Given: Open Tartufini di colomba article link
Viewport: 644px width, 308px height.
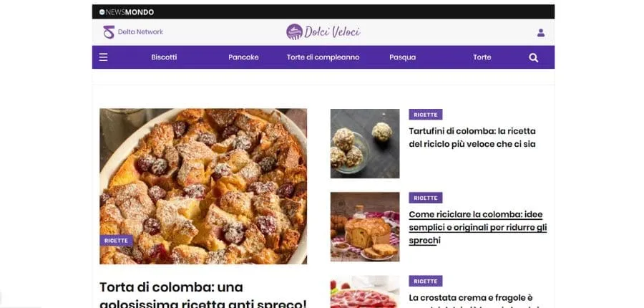Looking at the screenshot, I should [472, 138].
